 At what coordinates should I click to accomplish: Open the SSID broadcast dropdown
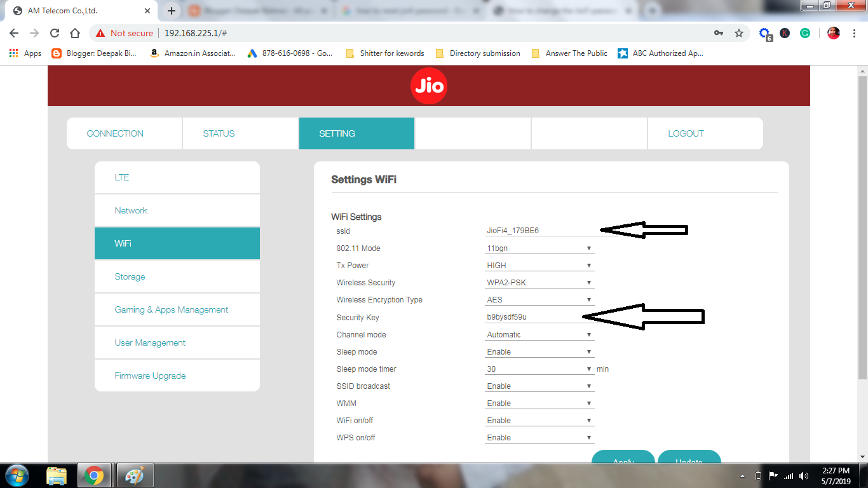tap(539, 386)
